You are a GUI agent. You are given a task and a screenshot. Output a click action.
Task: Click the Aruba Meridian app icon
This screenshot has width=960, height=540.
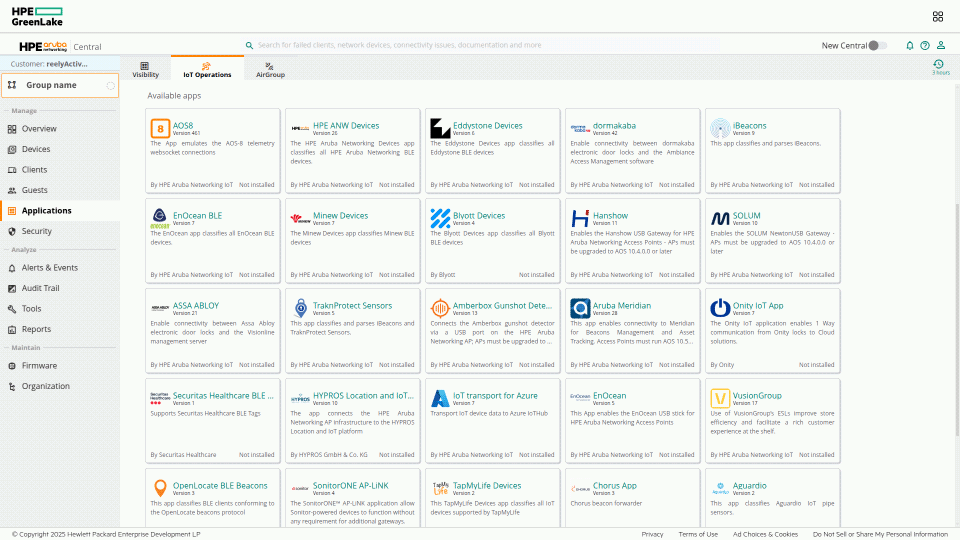[x=580, y=308]
